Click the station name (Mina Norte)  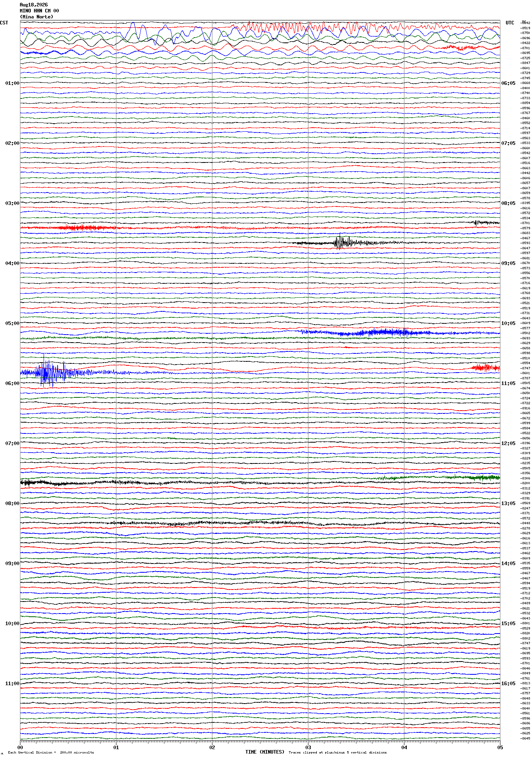(x=36, y=17)
